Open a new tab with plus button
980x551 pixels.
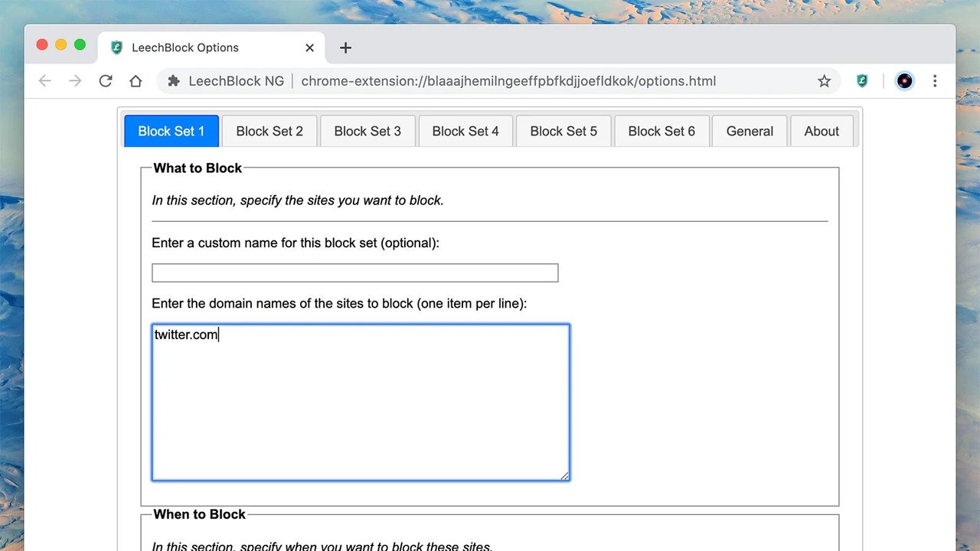(345, 47)
